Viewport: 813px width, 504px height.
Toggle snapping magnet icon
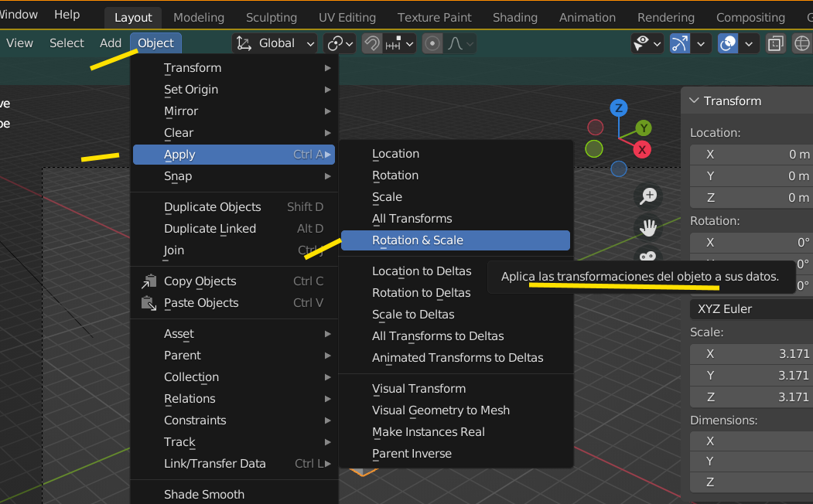point(372,43)
